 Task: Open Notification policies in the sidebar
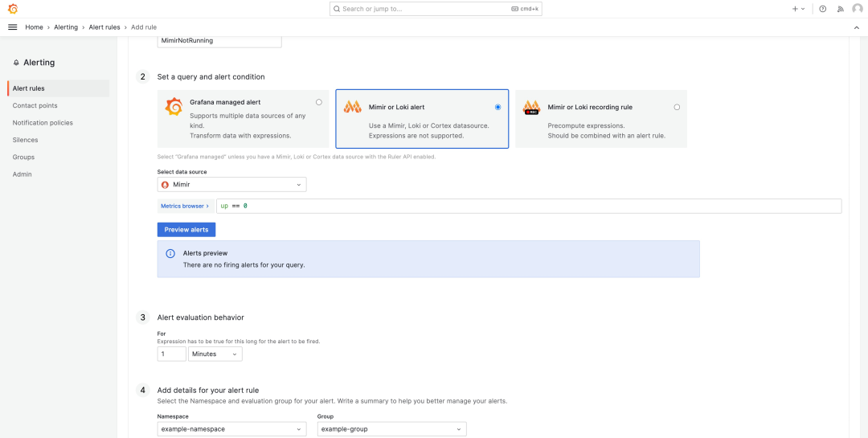pyautogui.click(x=43, y=123)
